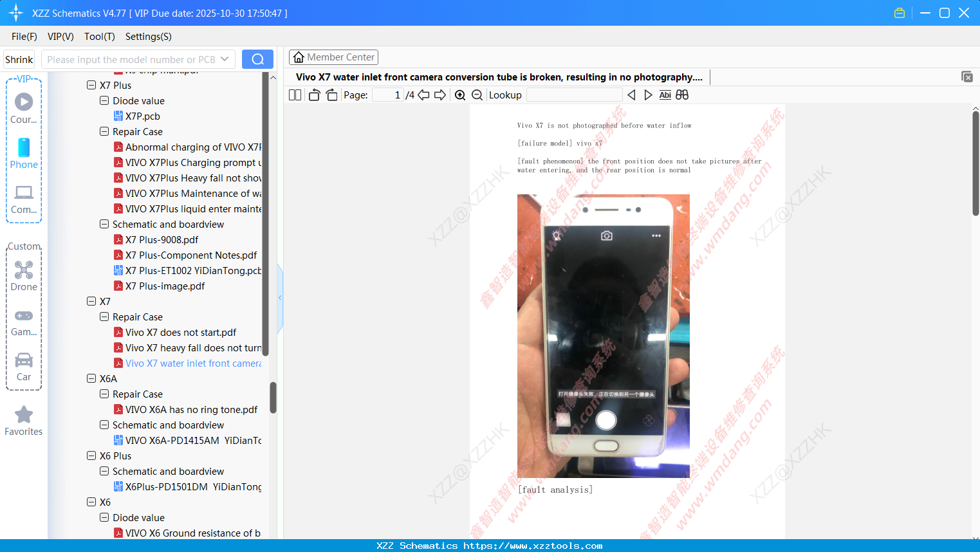Open the Member Center page
The width and height of the screenshot is (980, 552).
[x=333, y=57]
